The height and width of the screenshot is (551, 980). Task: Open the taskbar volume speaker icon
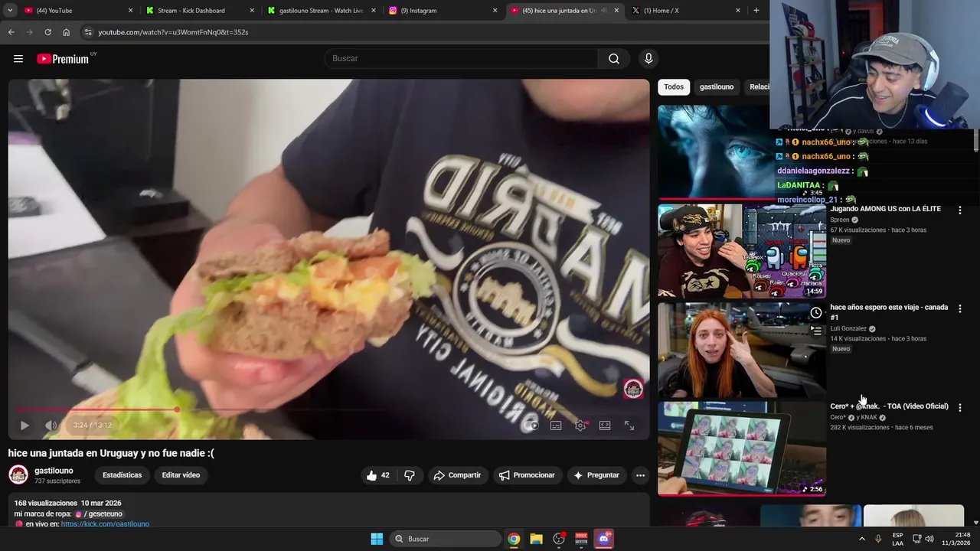point(929,539)
